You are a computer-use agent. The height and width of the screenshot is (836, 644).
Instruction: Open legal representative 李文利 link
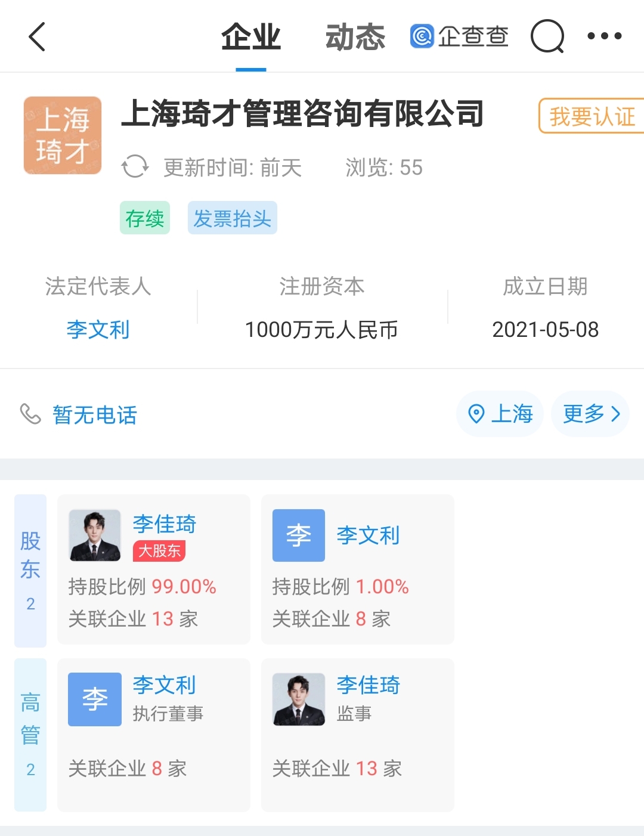pyautogui.click(x=98, y=329)
